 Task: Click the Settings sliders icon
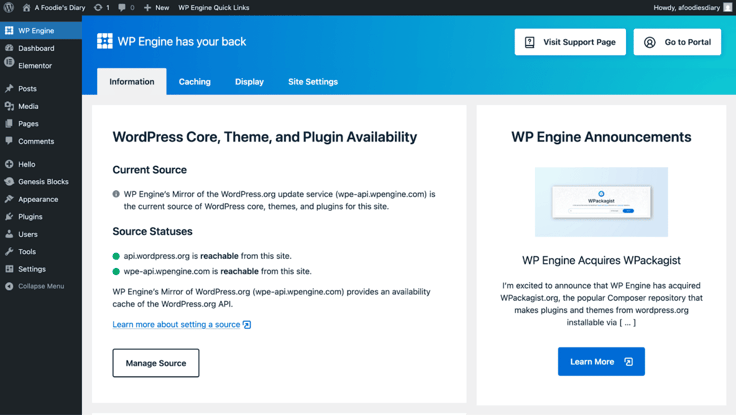tap(9, 269)
